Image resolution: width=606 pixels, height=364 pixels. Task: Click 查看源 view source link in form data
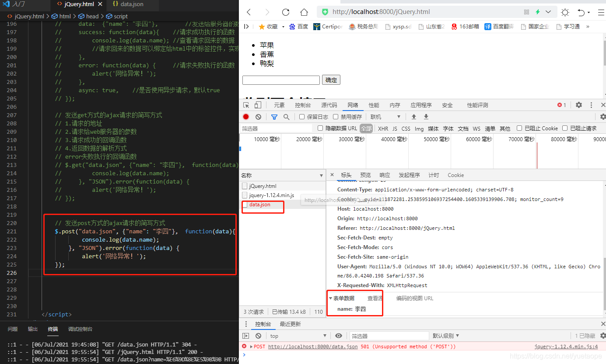tap(375, 298)
